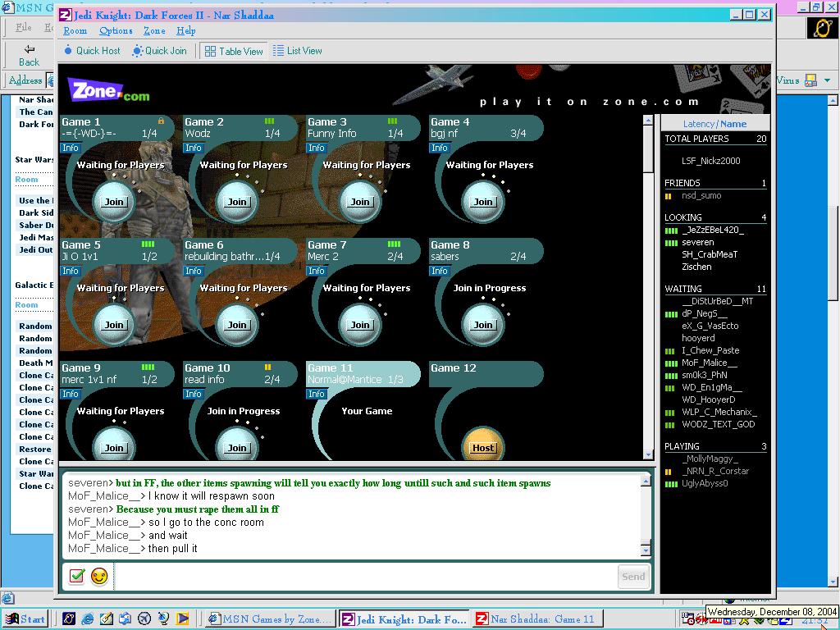The image size is (840, 630).
Task: Open Info for Game 3
Action: tap(316, 148)
